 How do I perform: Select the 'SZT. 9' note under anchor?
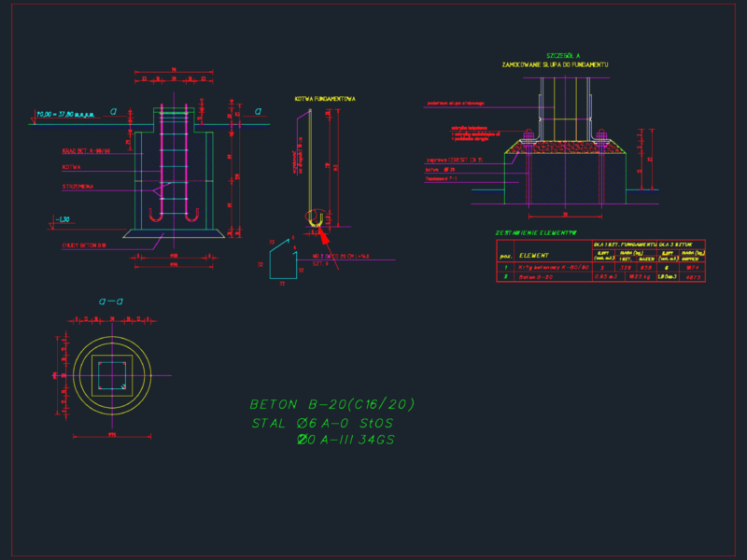tap(320, 263)
